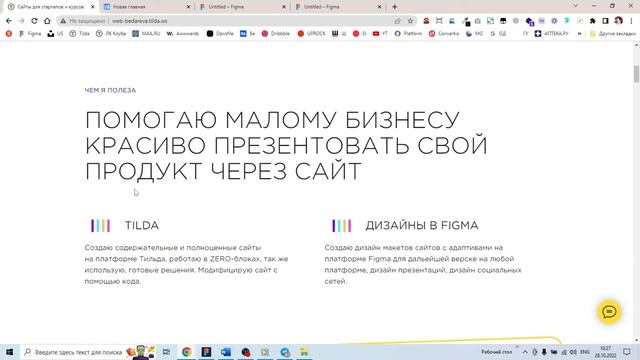Screen dimensions: 640x360
Task: Open the Tilda bookmark
Action: coord(79,34)
